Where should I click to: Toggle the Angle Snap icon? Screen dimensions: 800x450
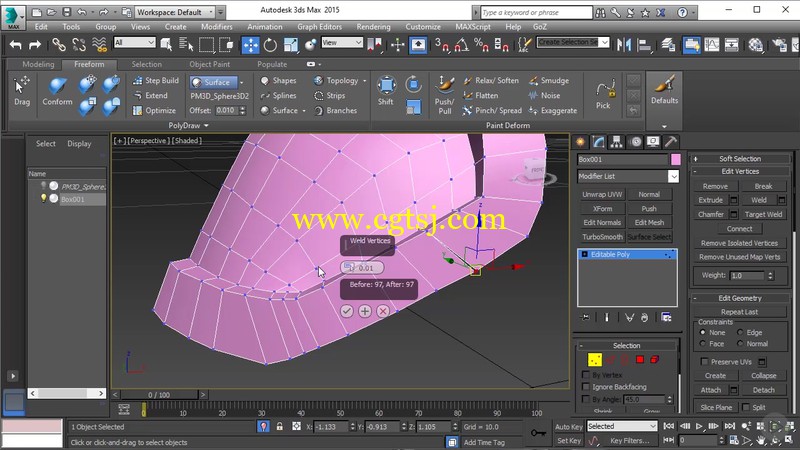coord(461,45)
